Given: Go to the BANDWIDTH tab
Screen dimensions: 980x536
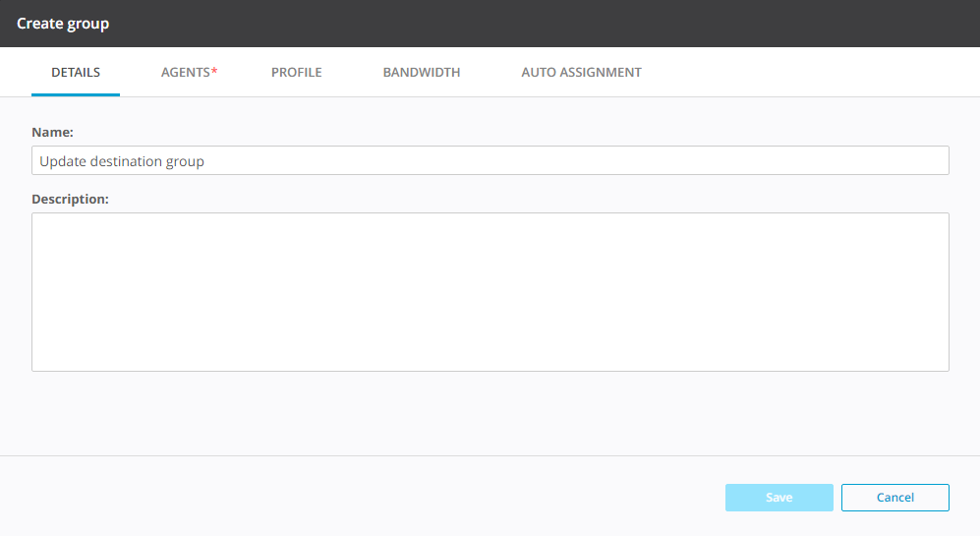Looking at the screenshot, I should click(x=421, y=73).
